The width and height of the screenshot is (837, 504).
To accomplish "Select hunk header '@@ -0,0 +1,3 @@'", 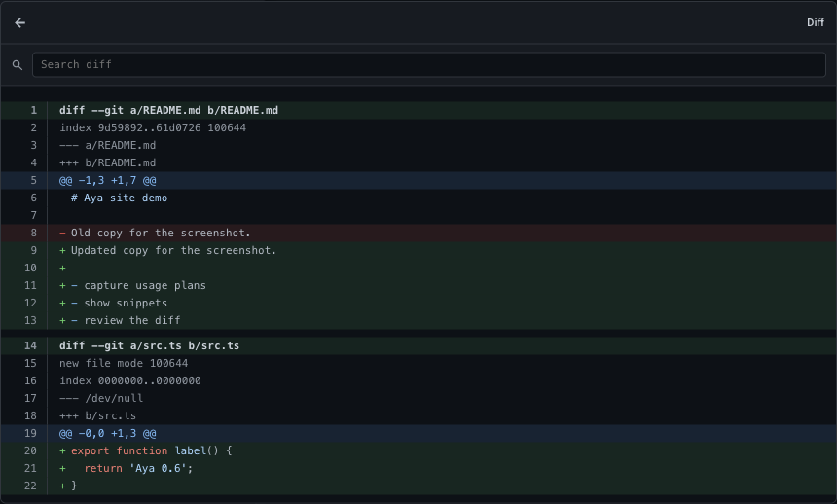I will (418, 434).
